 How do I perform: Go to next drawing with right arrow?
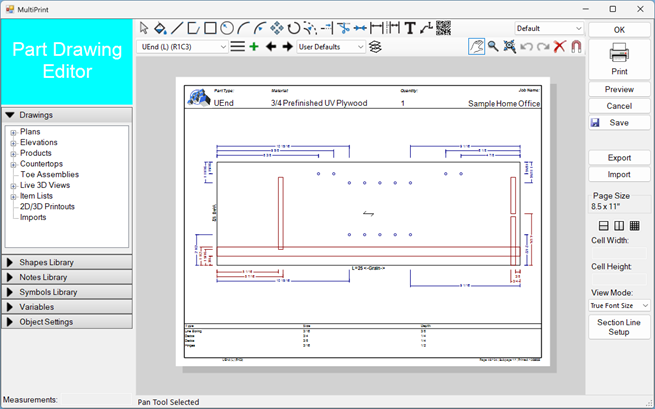[x=287, y=46]
